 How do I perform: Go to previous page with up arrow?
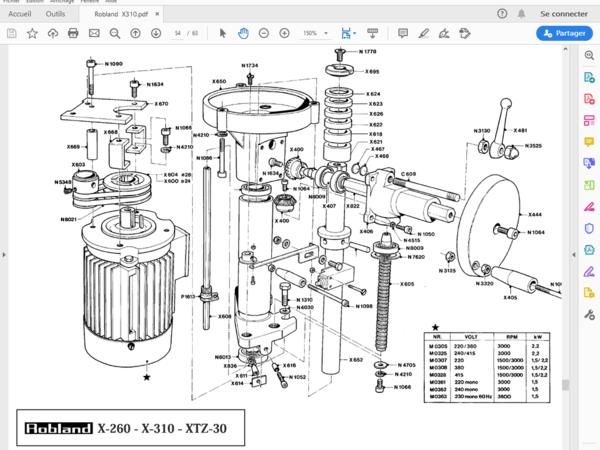tap(137, 33)
